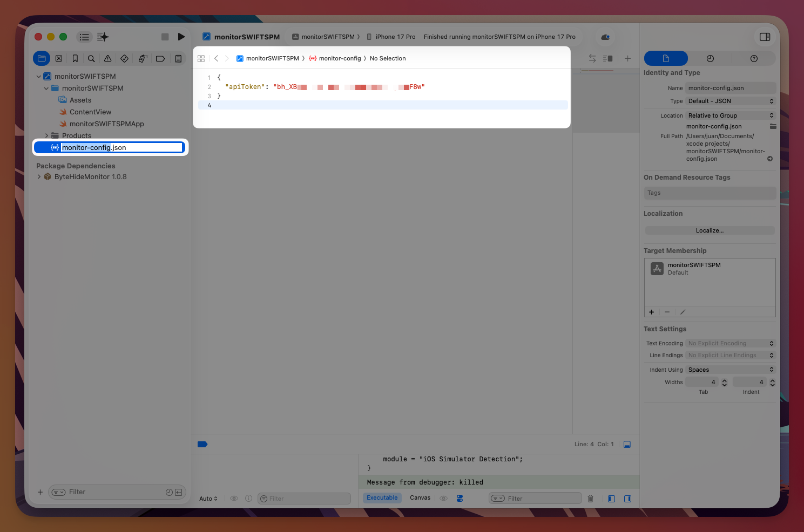Open the Location dropdown showing Relative to Group
Image resolution: width=804 pixels, height=532 pixels.
pos(730,115)
